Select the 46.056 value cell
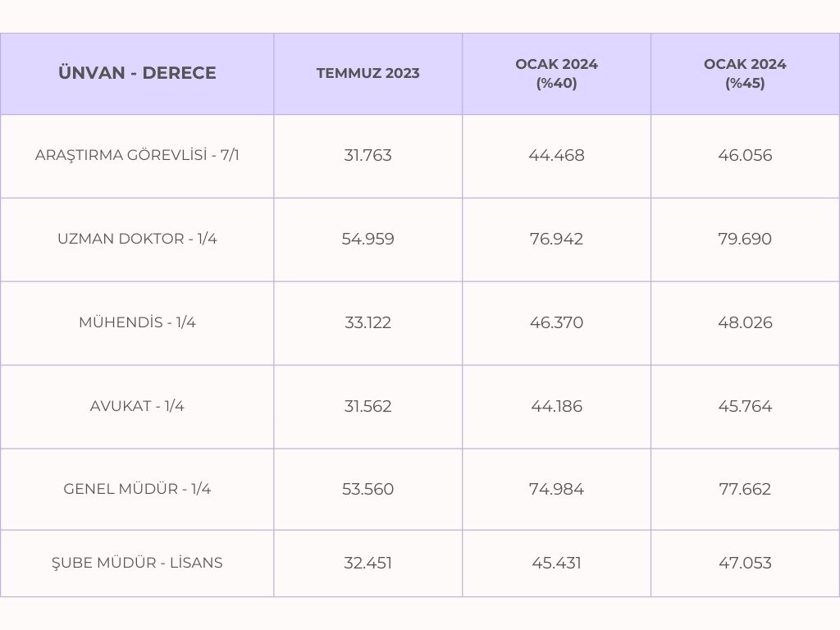This screenshot has width=840, height=630. 745,155
